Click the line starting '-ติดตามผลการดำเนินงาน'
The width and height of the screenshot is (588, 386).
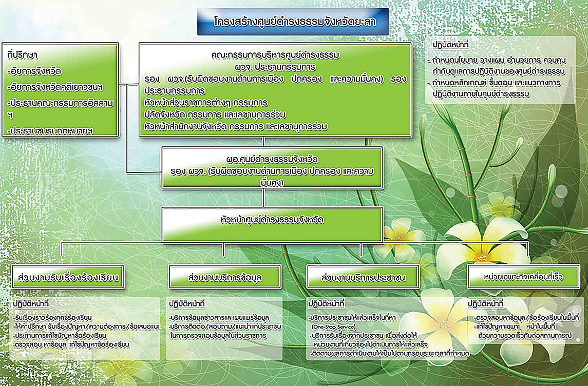coord(390,353)
